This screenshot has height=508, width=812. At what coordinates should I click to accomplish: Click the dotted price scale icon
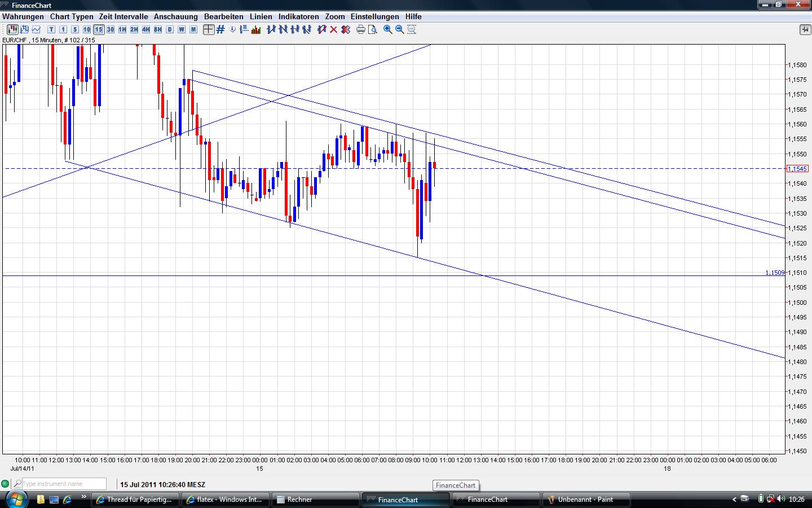(x=244, y=29)
